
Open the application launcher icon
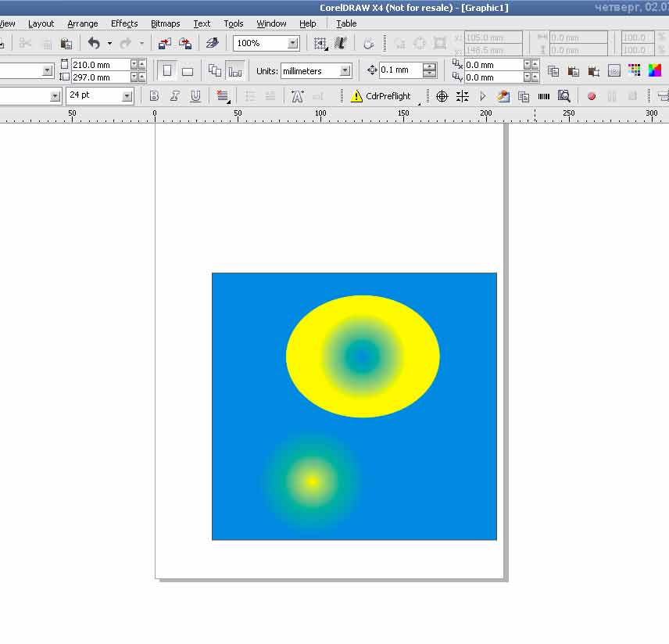[x=212, y=43]
